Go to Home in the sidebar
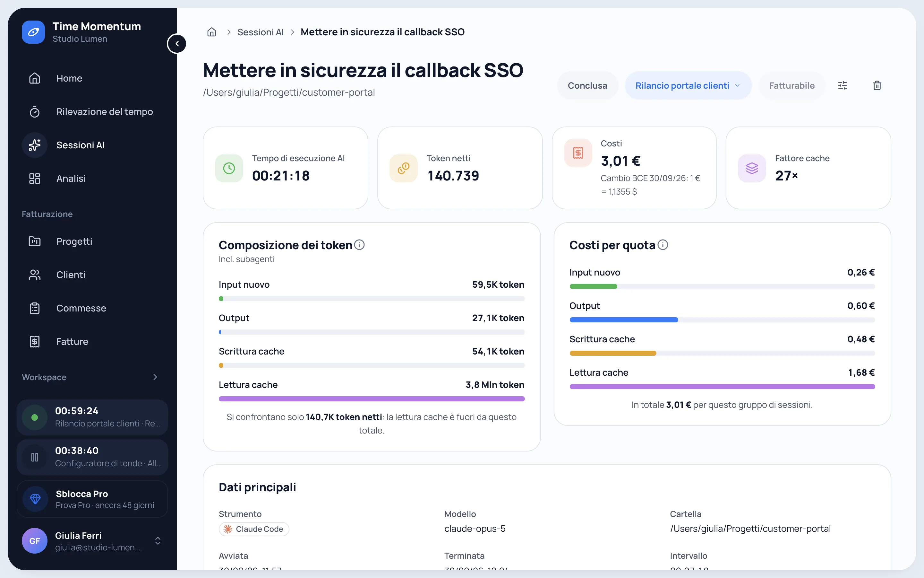The height and width of the screenshot is (578, 924). [x=92, y=78]
